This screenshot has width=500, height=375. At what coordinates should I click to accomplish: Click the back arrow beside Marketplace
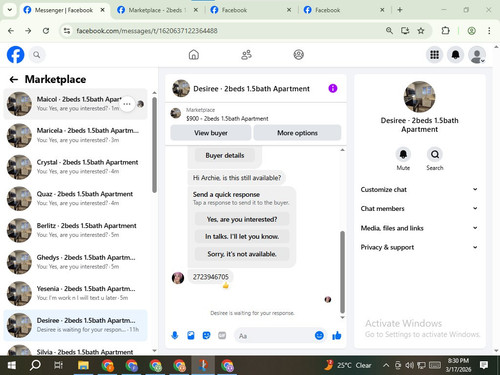(14, 79)
